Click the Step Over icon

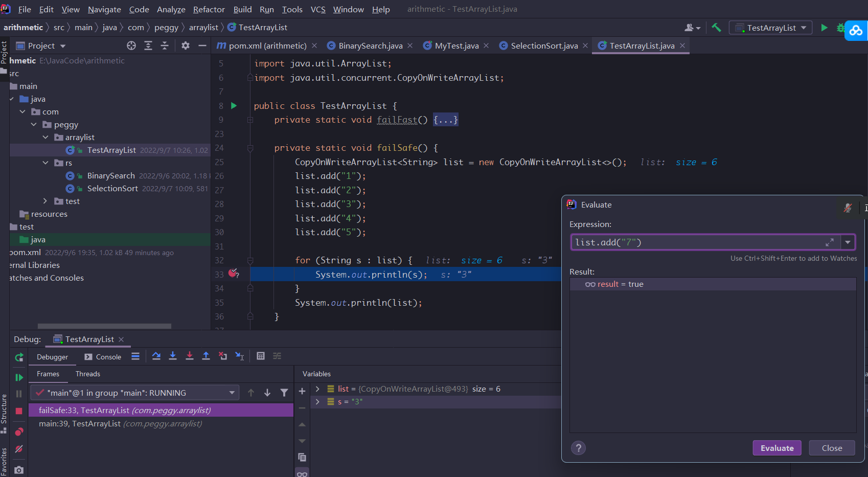pyautogui.click(x=156, y=356)
